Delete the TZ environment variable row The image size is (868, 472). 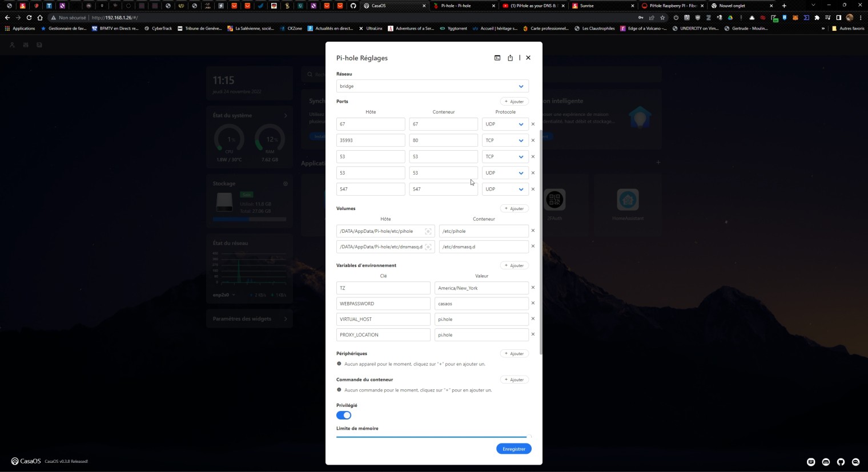[533, 288]
